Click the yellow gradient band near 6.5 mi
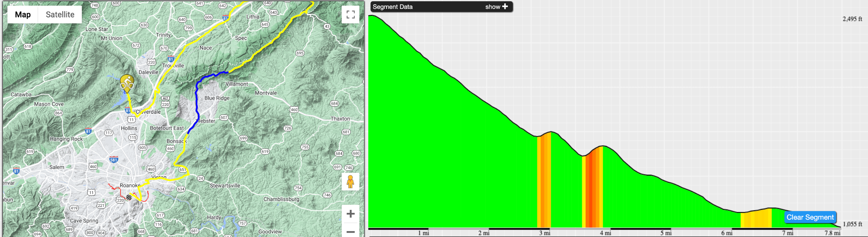The height and width of the screenshot is (237, 868). pos(756,219)
